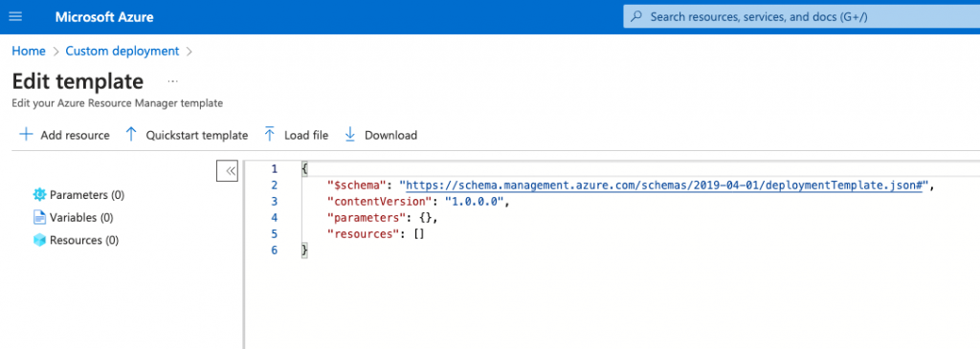Open Custom deployment breadcrumb link
This screenshot has width=980, height=349.
pyautogui.click(x=122, y=52)
